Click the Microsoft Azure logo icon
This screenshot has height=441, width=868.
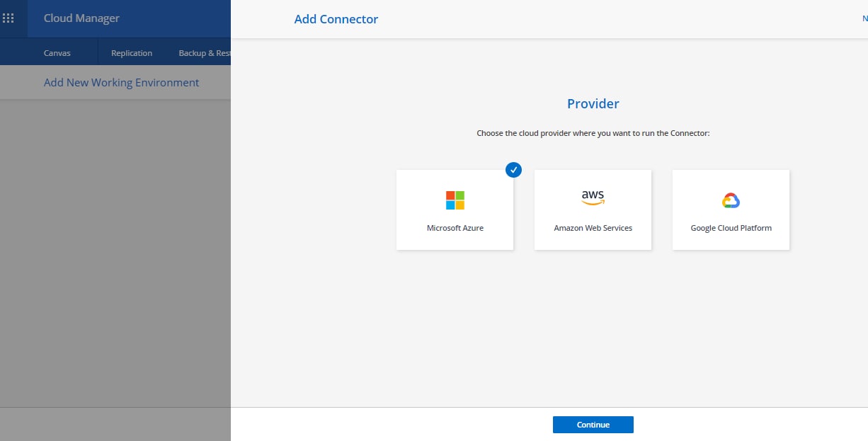(455, 200)
